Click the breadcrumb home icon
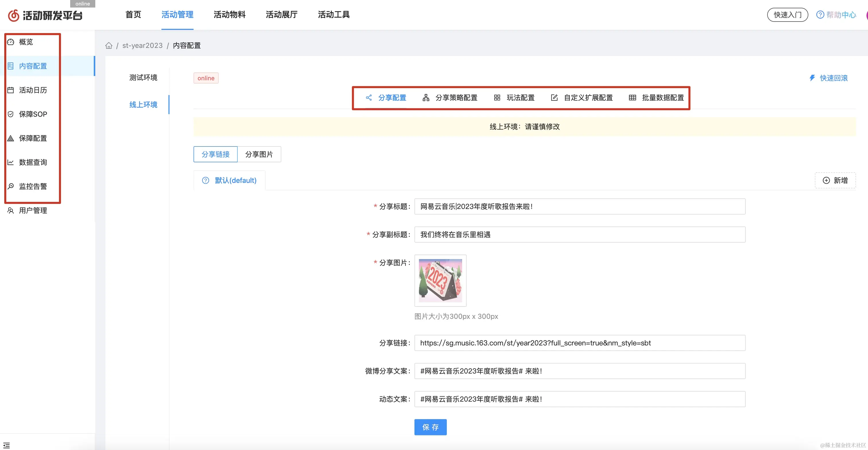The width and height of the screenshot is (868, 450). click(109, 45)
